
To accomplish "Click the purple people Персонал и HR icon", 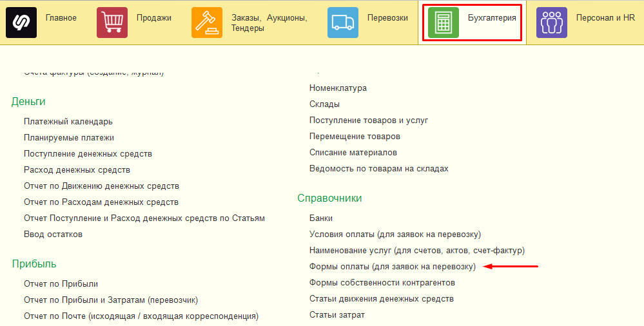I will [x=552, y=23].
